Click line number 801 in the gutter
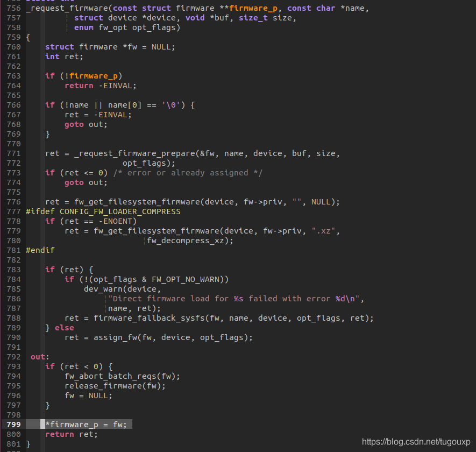The image size is (476, 452). click(13, 444)
